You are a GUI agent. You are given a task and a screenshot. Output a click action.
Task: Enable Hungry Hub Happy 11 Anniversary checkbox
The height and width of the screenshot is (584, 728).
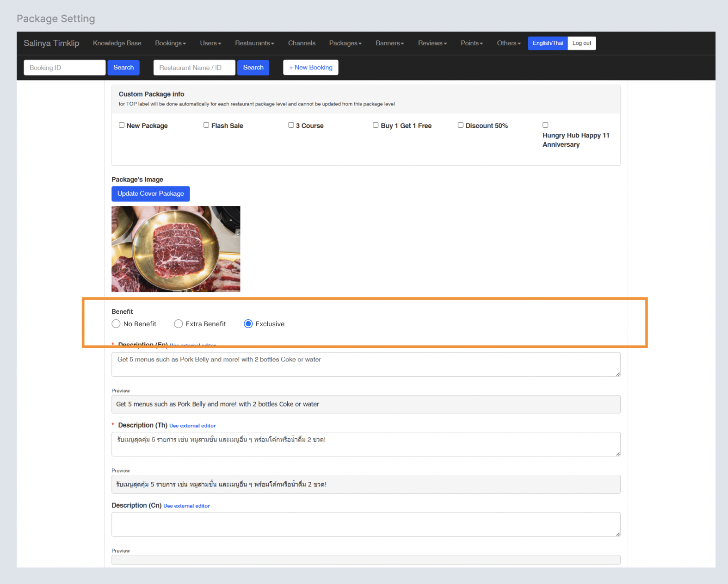click(545, 125)
